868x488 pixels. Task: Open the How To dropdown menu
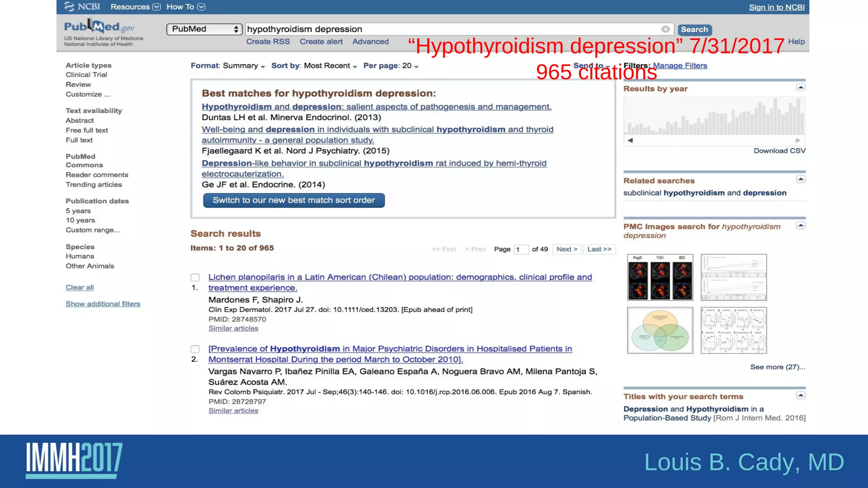pos(186,7)
